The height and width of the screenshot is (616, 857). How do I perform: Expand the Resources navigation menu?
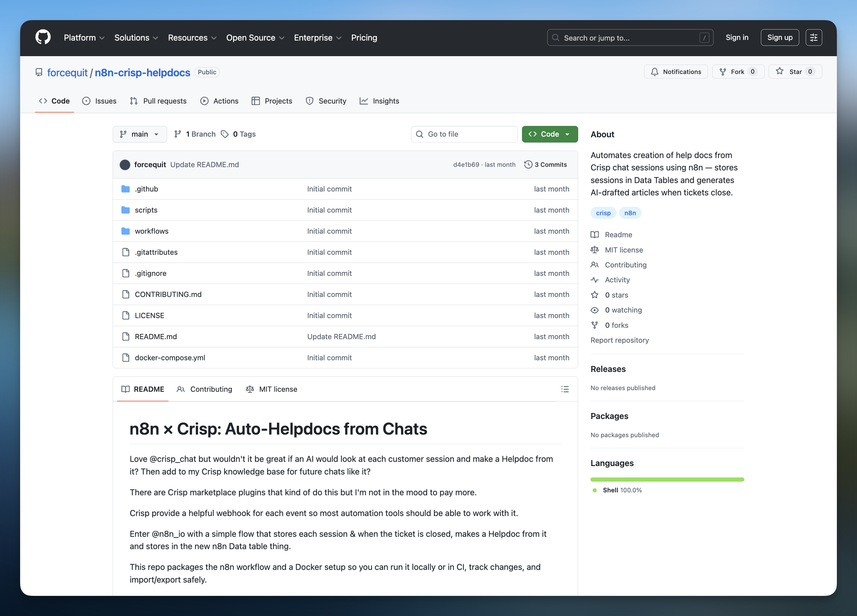(192, 37)
